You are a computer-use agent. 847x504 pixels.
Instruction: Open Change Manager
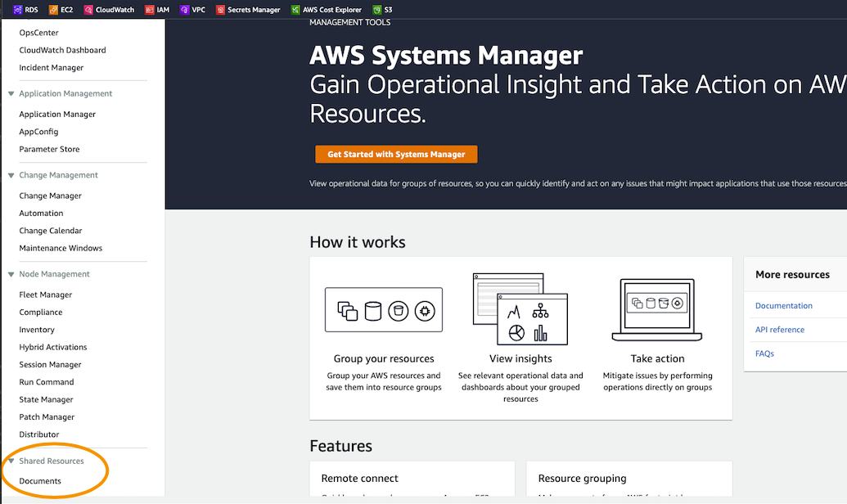50,196
